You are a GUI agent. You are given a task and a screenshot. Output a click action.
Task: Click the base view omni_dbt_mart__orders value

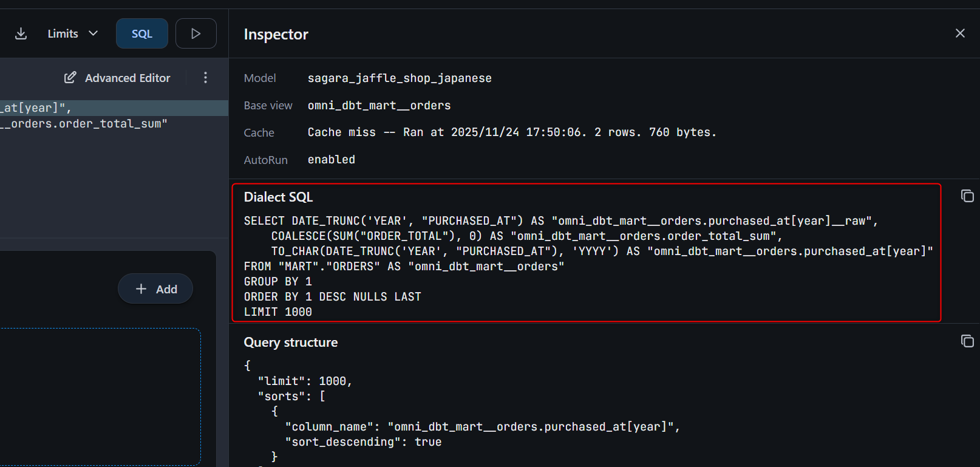click(379, 106)
